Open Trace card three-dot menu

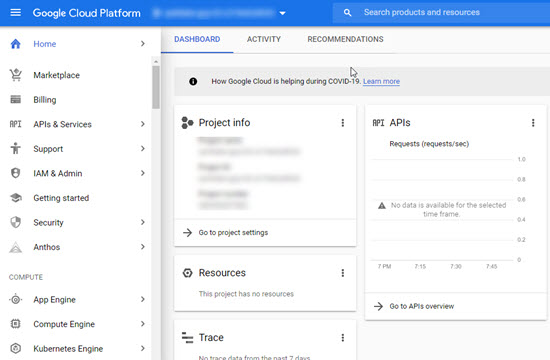pyautogui.click(x=343, y=338)
